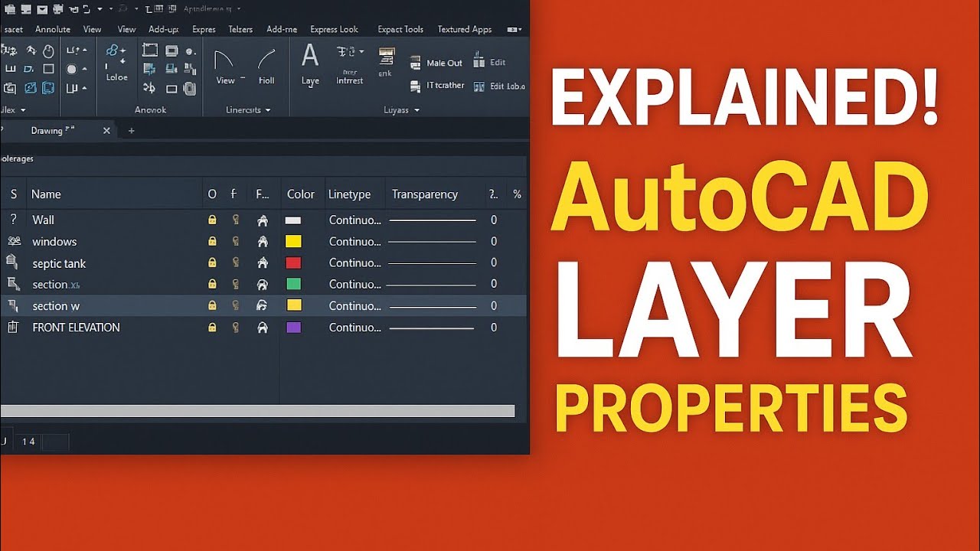Click the status icon of FRONT ELEVATION layer
The width and height of the screenshot is (980, 551).
click(x=12, y=328)
